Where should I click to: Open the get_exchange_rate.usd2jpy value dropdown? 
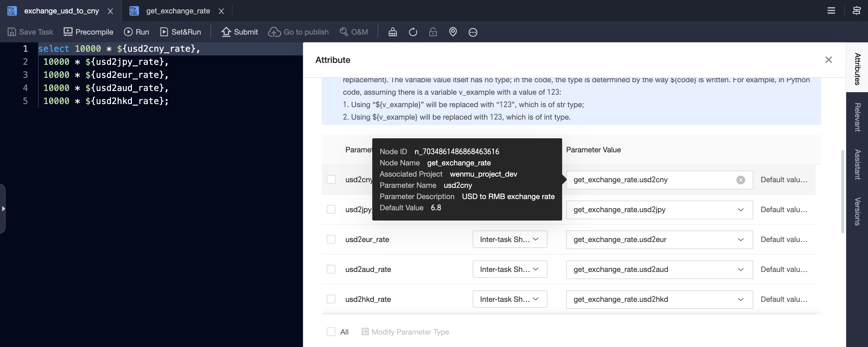click(x=740, y=210)
